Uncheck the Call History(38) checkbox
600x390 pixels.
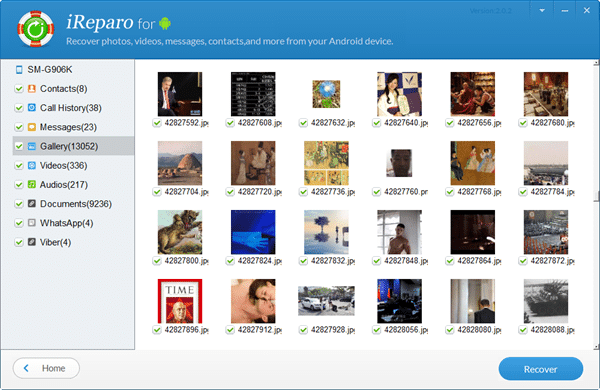point(19,108)
